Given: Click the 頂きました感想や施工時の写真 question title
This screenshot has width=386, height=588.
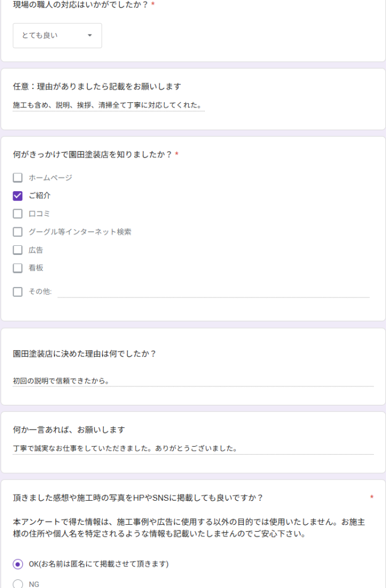Looking at the screenshot, I should pos(138,497).
